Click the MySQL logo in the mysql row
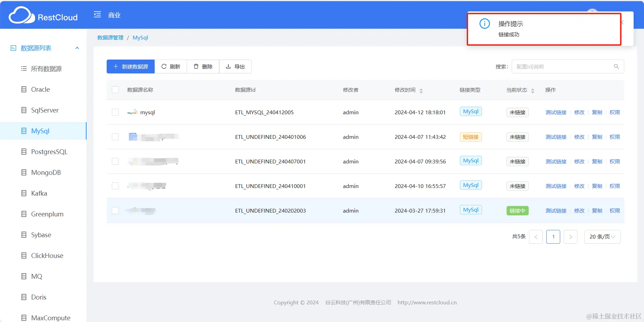 point(133,113)
